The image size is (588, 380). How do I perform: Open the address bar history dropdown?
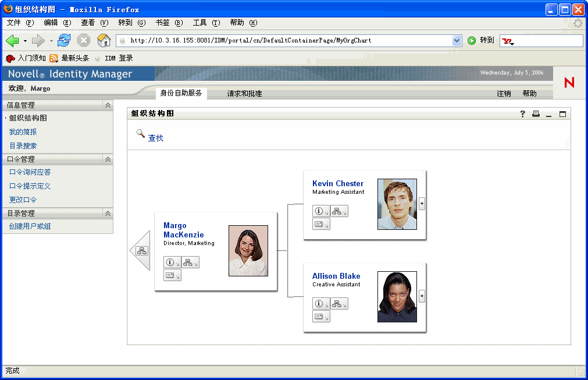click(x=457, y=41)
